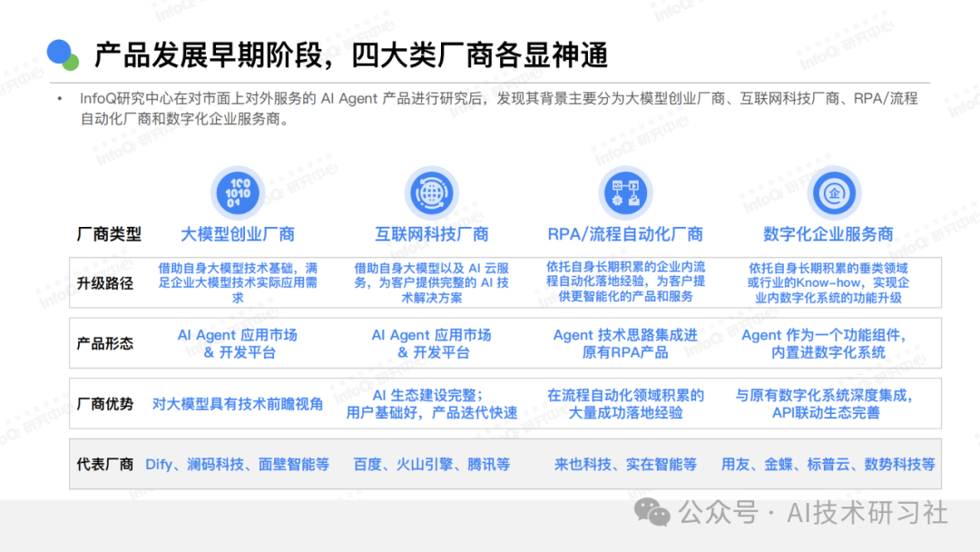
Task: Click the cell Agent 技术思路集成进原有RPA产品
Action: click(625, 344)
